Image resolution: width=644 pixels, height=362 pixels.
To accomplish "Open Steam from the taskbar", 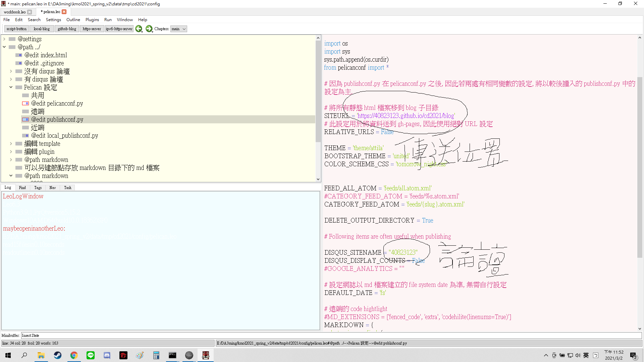I will click(x=58, y=355).
